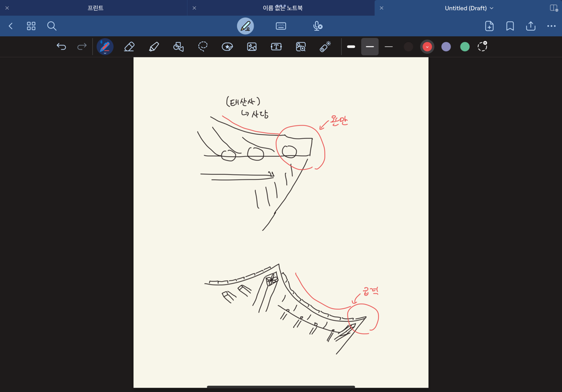
Task: Activate the Laser pointer tool
Action: [x=325, y=47]
